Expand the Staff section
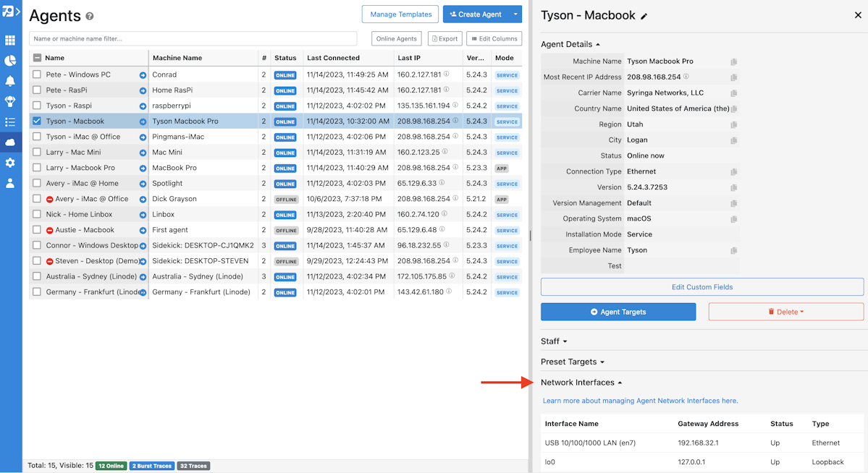Screen dimensions: 868x473 554,341
